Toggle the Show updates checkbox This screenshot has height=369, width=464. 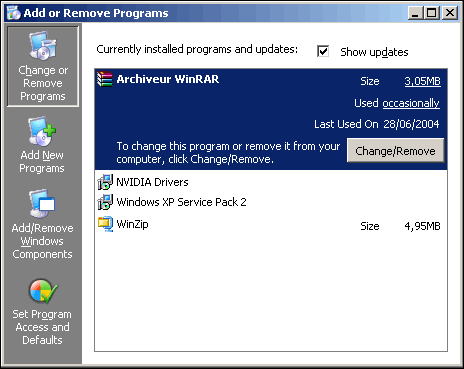pos(323,51)
